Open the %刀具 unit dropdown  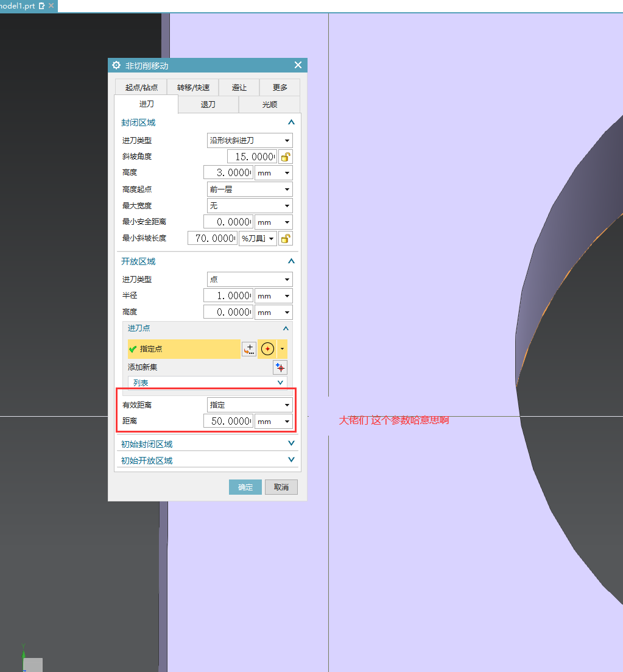[258, 238]
